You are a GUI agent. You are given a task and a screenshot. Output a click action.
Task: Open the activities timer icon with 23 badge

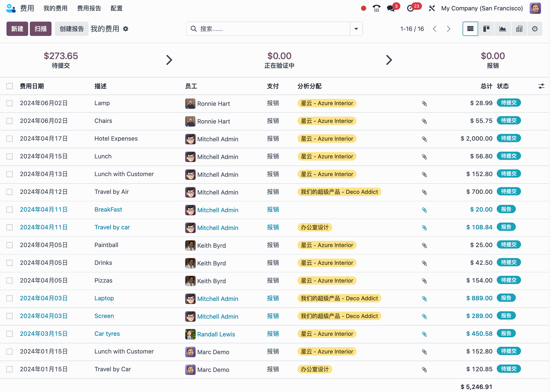410,8
